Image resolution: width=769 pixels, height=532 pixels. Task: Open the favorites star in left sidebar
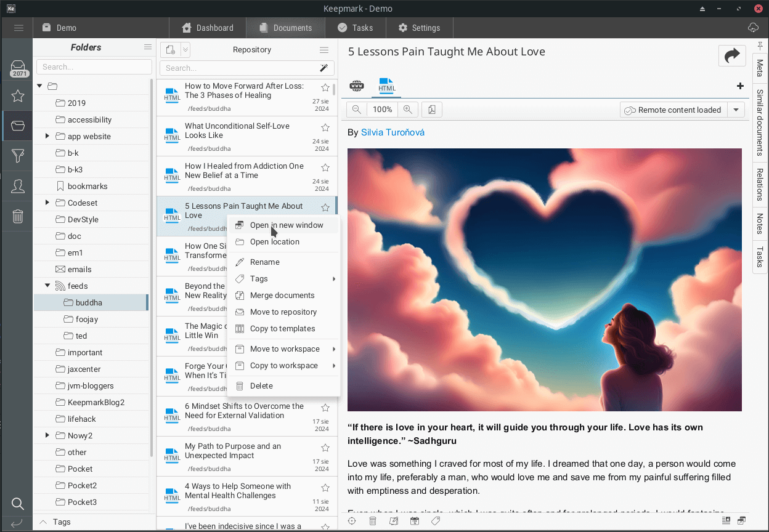[x=18, y=96]
